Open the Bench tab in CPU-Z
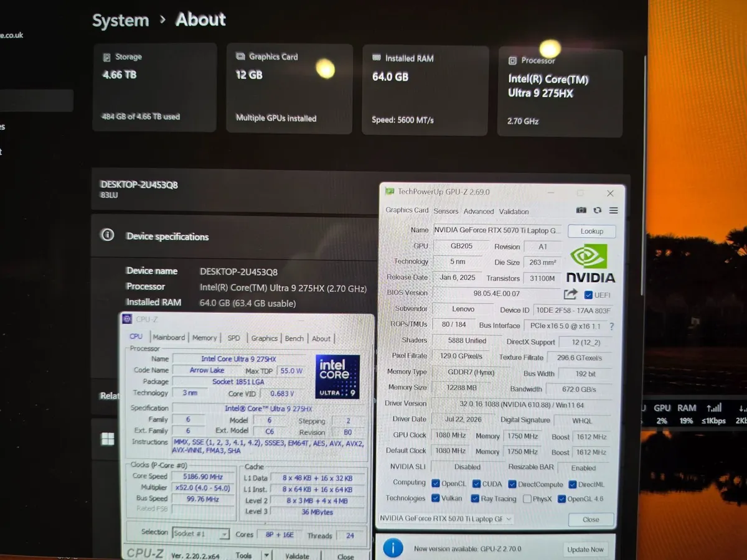Image resolution: width=747 pixels, height=560 pixels. (294, 338)
